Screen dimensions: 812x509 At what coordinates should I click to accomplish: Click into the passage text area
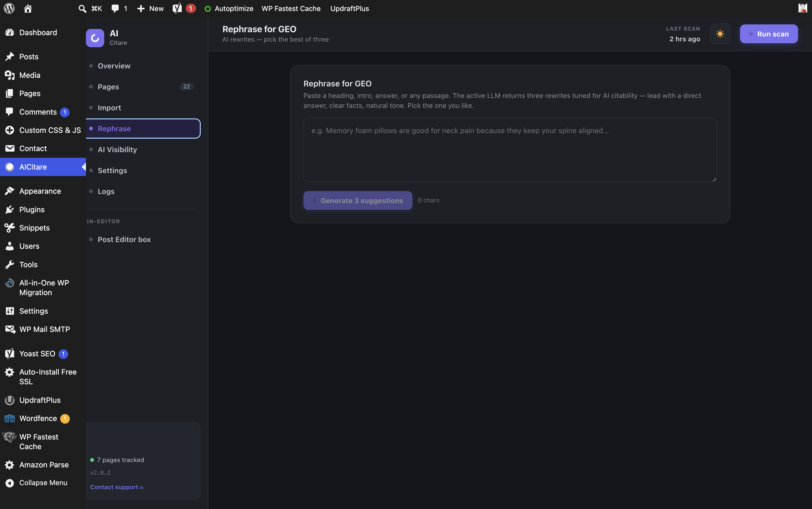tap(510, 150)
